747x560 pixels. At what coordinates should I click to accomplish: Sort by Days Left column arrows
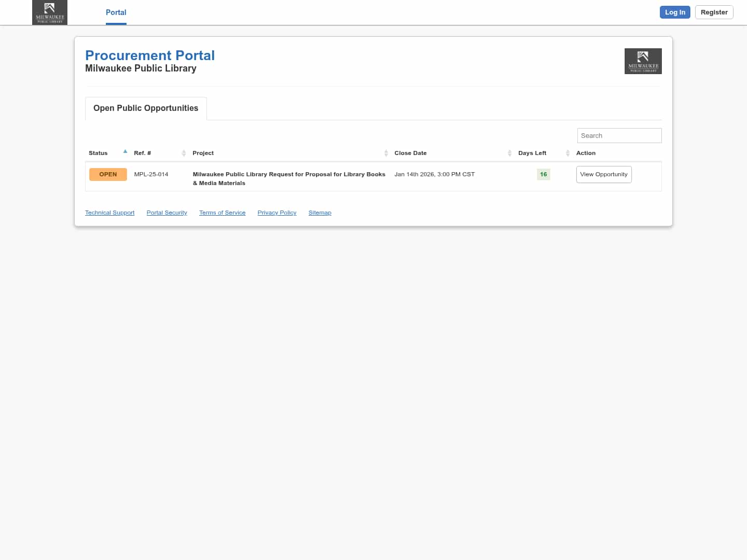(x=568, y=153)
